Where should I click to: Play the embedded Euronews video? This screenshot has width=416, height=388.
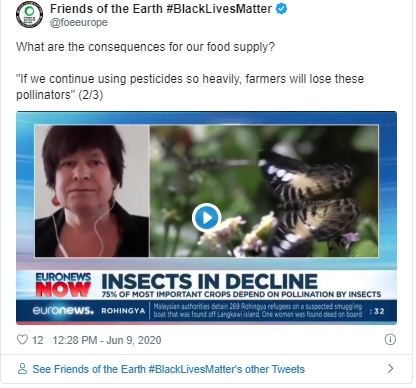tap(207, 218)
